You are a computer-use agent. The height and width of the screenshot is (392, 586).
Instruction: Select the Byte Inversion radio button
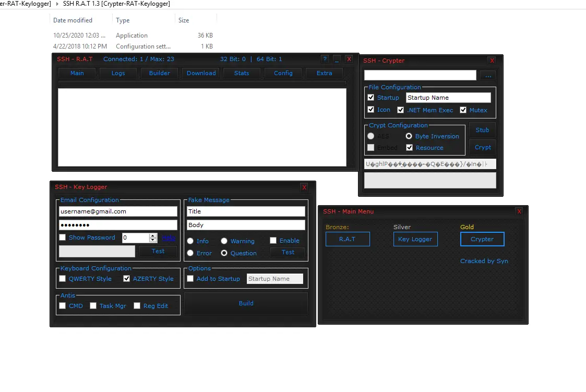[x=409, y=136]
